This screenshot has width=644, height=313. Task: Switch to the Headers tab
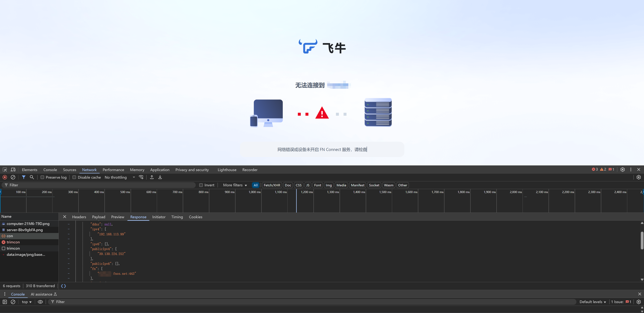79,217
